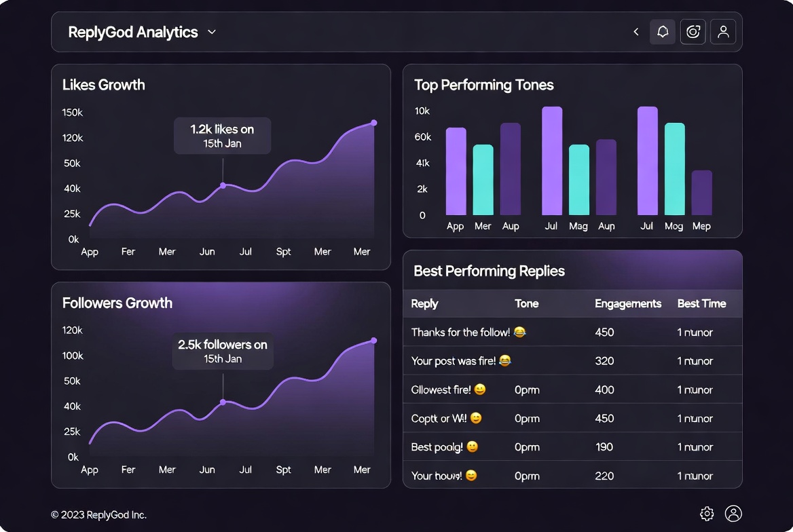
Task: Click the back chevron arrow in header
Action: click(636, 32)
